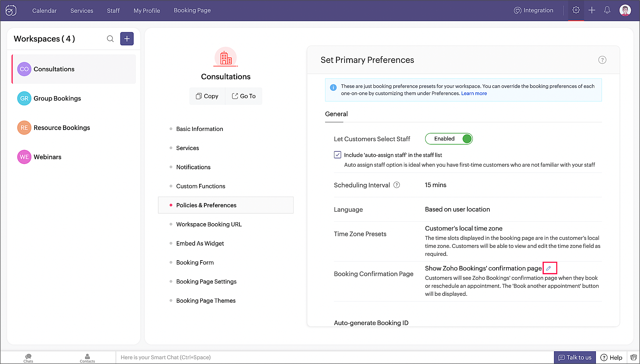Click the Go To button
The height and width of the screenshot is (364, 640).
click(244, 96)
